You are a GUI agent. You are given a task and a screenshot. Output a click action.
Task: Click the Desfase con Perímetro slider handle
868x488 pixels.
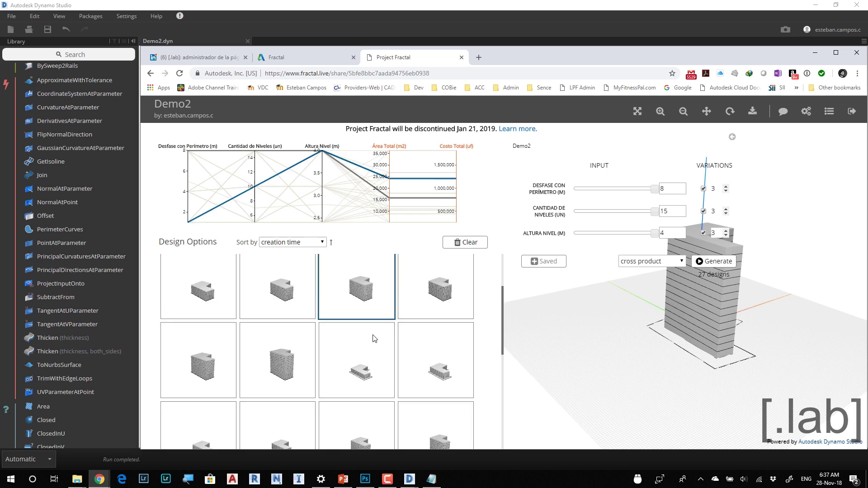[x=654, y=188]
